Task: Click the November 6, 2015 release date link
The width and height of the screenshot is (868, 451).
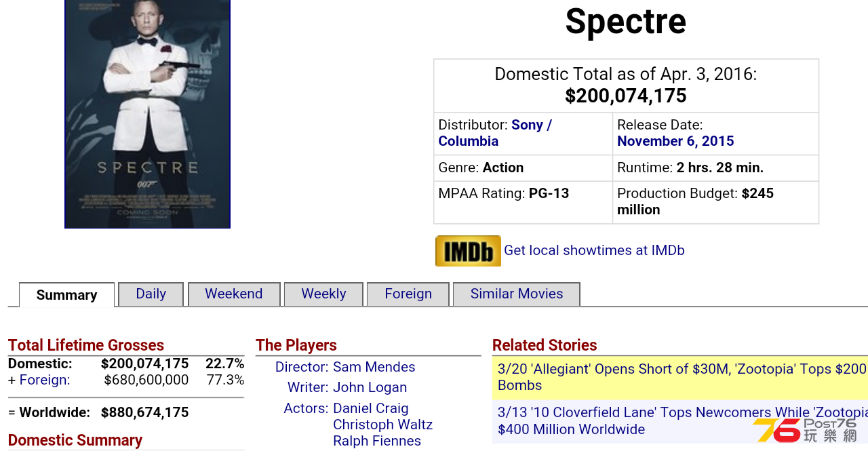Action: [675, 141]
